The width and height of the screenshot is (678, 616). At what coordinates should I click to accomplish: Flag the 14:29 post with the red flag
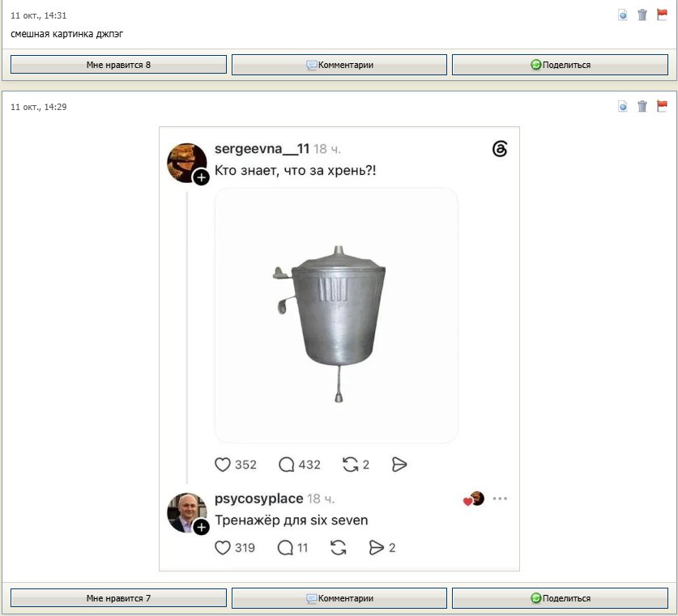pos(662,106)
